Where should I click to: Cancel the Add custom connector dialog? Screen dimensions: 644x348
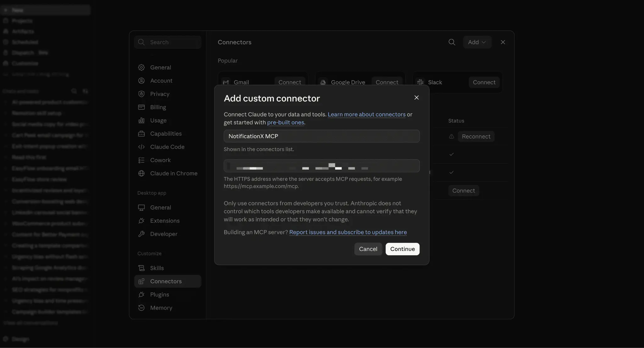tap(368, 249)
